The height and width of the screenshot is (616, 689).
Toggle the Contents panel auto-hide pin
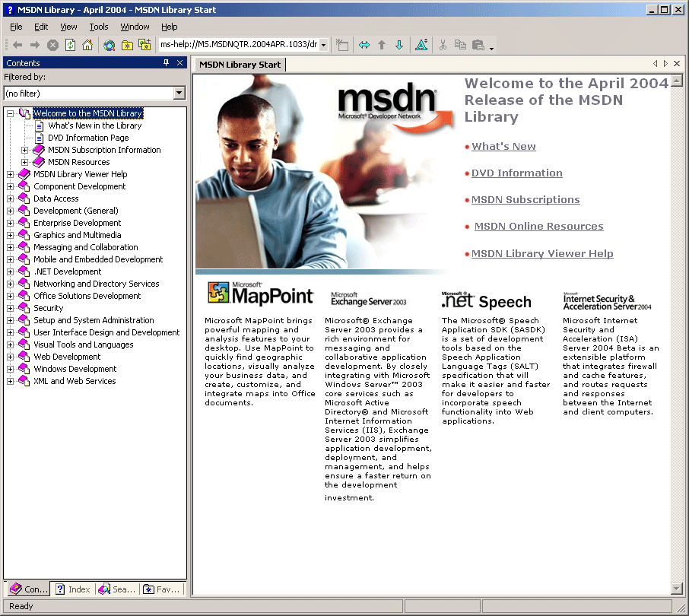pyautogui.click(x=166, y=63)
